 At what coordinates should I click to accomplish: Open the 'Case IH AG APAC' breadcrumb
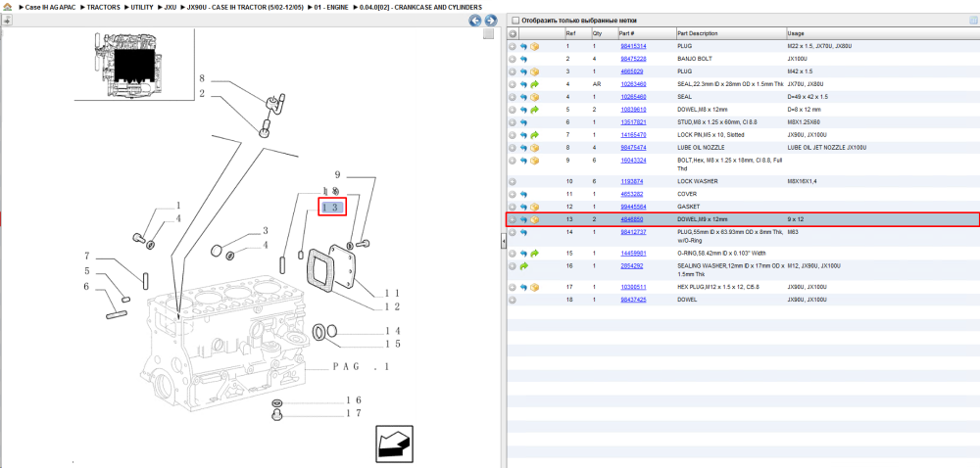click(51, 7)
